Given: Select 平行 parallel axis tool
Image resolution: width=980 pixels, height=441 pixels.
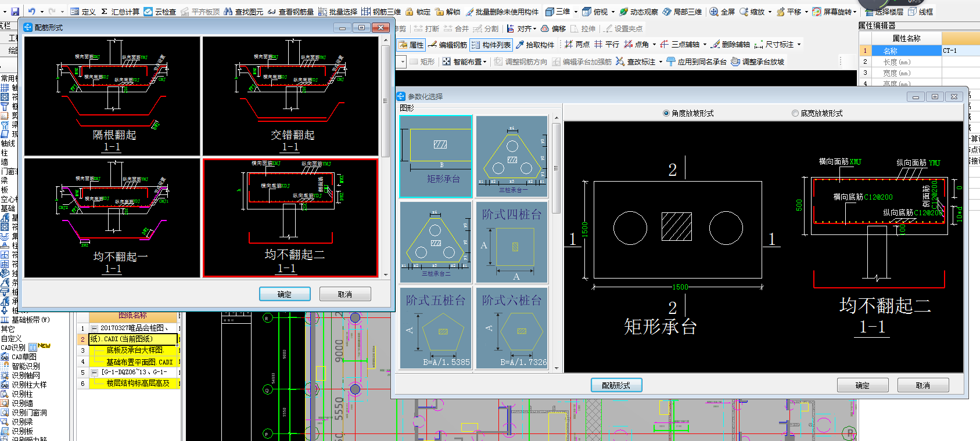Looking at the screenshot, I should [x=606, y=44].
